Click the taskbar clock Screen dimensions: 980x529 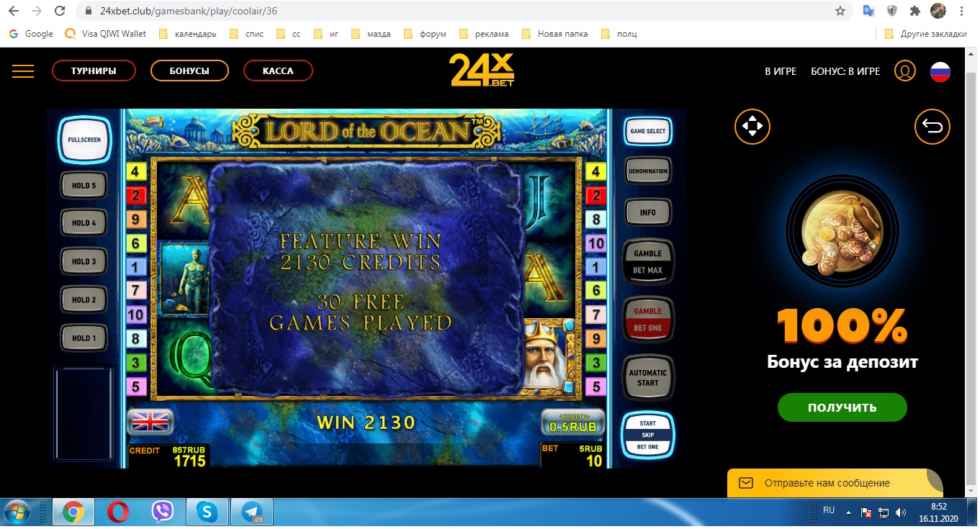pos(938,512)
